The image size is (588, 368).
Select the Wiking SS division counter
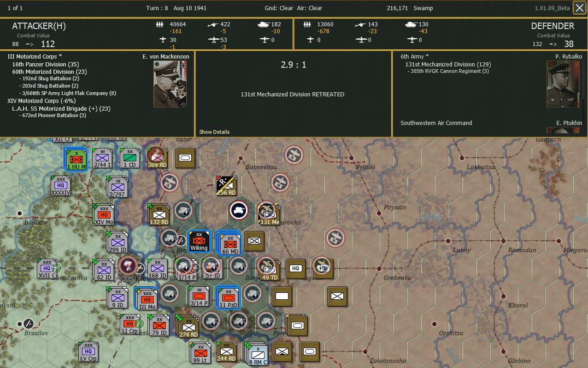click(200, 241)
